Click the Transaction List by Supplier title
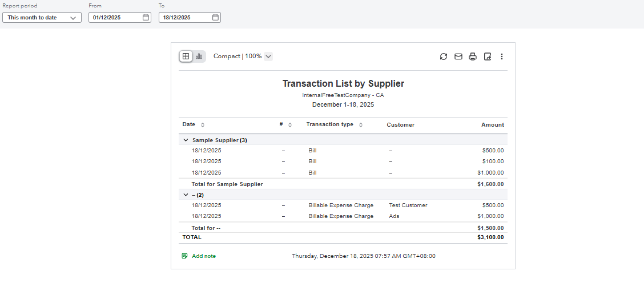 click(x=343, y=84)
